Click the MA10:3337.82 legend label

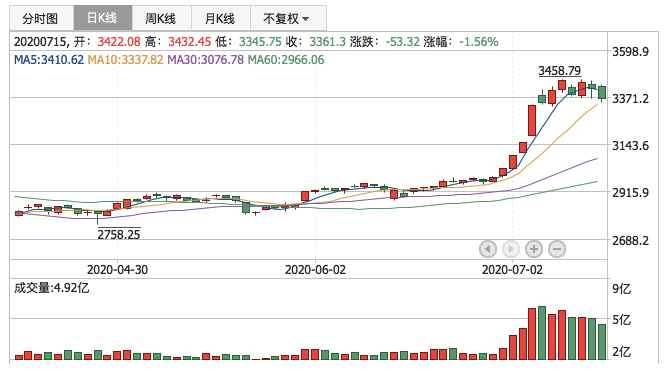[x=125, y=60]
